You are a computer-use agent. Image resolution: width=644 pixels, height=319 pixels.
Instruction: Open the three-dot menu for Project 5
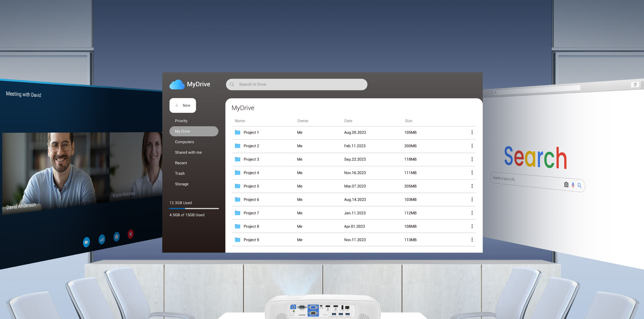[472, 186]
